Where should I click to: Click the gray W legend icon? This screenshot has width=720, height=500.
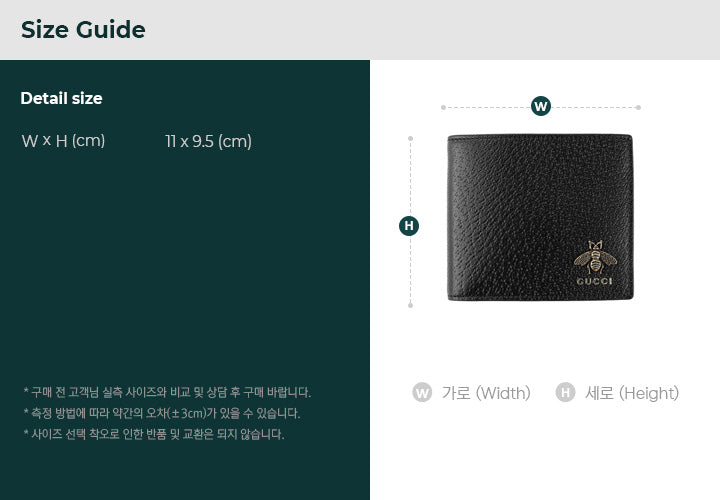[422, 393]
